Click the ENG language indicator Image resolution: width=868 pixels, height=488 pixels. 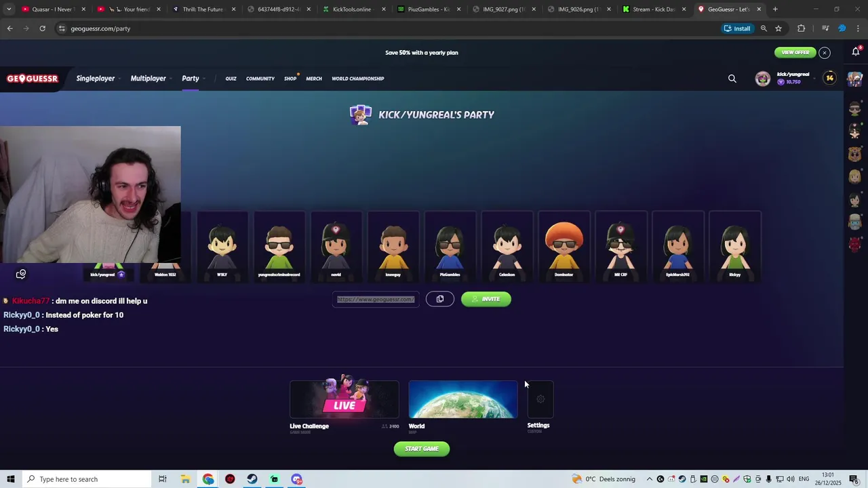pos(804,479)
